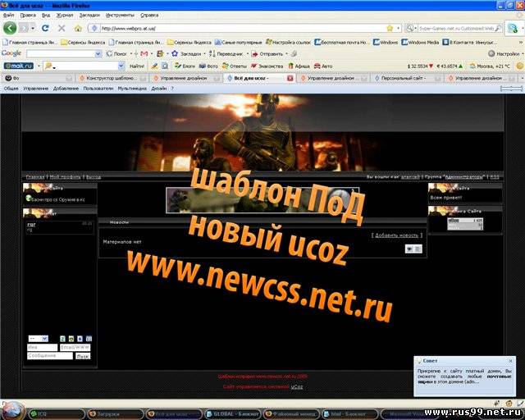The width and height of the screenshot is (525, 420).
Task: Click the Выход navigation link
Action: (x=94, y=177)
